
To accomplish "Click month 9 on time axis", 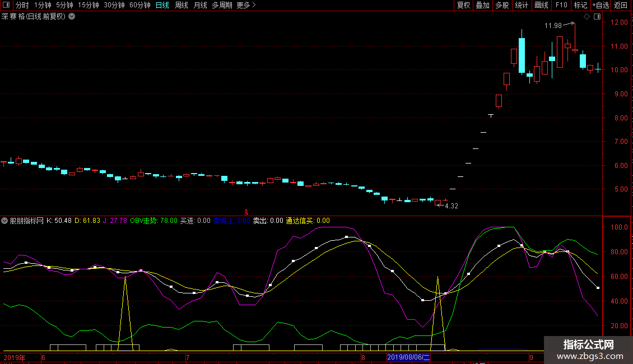I will pos(531,357).
